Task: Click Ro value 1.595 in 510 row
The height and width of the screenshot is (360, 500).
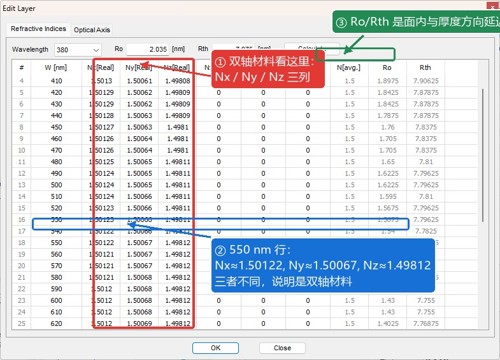Action: coord(388,196)
